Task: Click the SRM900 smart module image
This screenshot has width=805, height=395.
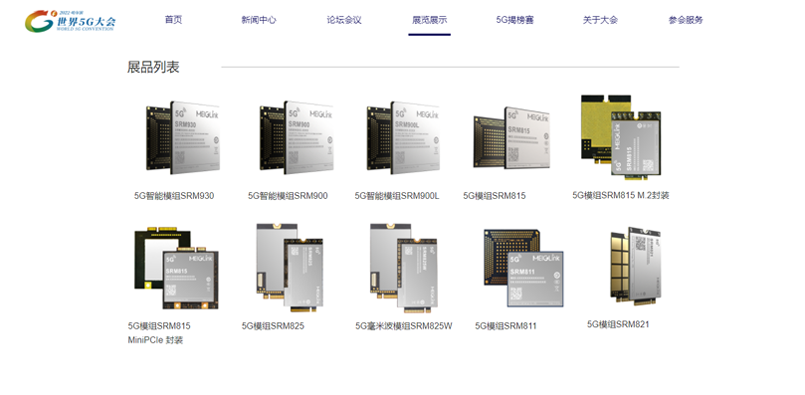Action: click(296, 137)
